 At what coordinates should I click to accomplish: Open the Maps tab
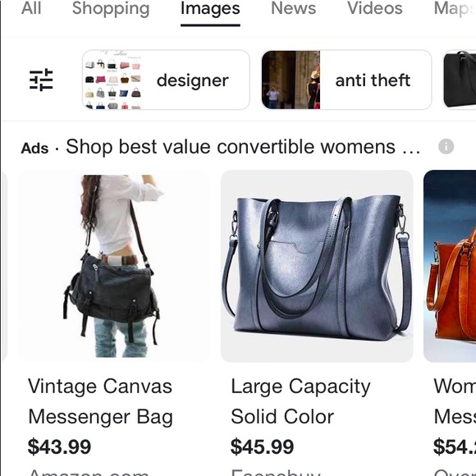[x=455, y=9]
